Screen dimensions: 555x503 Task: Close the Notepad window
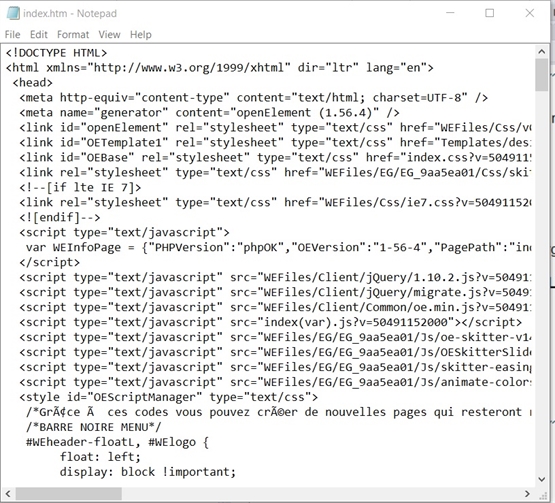[530, 13]
